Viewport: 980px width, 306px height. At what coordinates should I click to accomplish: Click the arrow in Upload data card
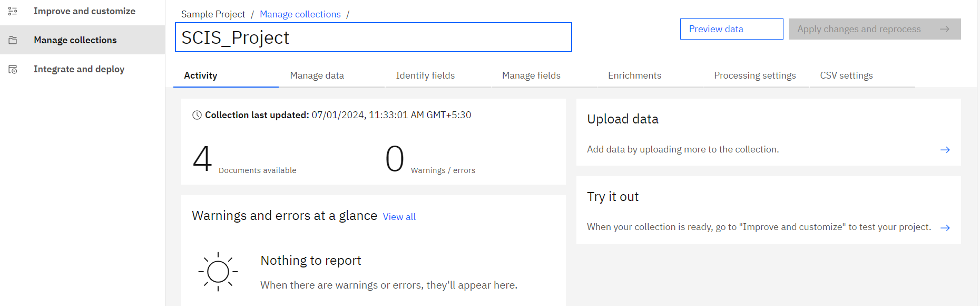coord(945,150)
